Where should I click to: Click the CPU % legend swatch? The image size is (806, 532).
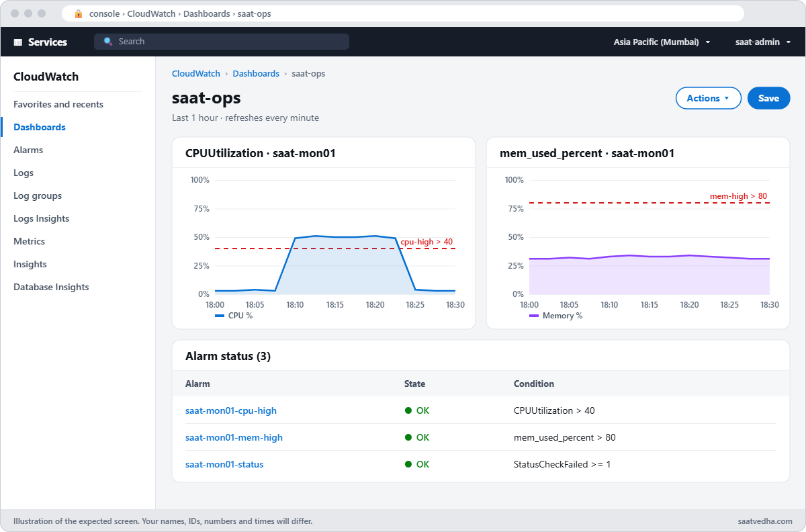coord(219,316)
